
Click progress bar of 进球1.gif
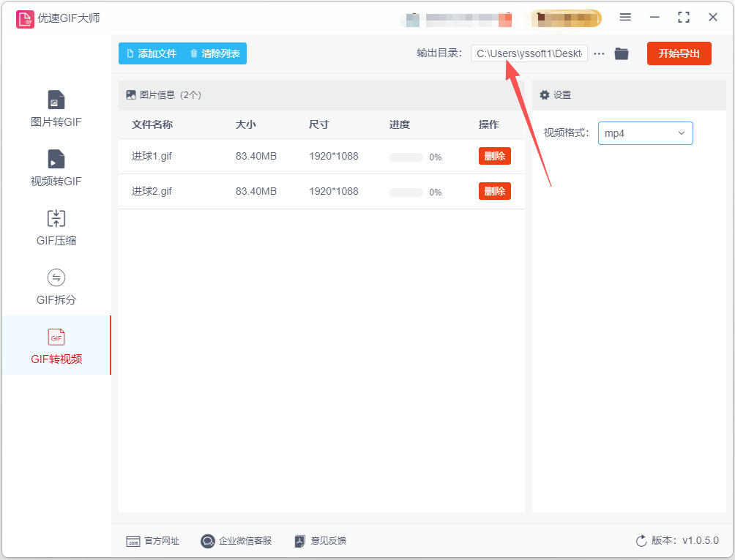pyautogui.click(x=406, y=157)
